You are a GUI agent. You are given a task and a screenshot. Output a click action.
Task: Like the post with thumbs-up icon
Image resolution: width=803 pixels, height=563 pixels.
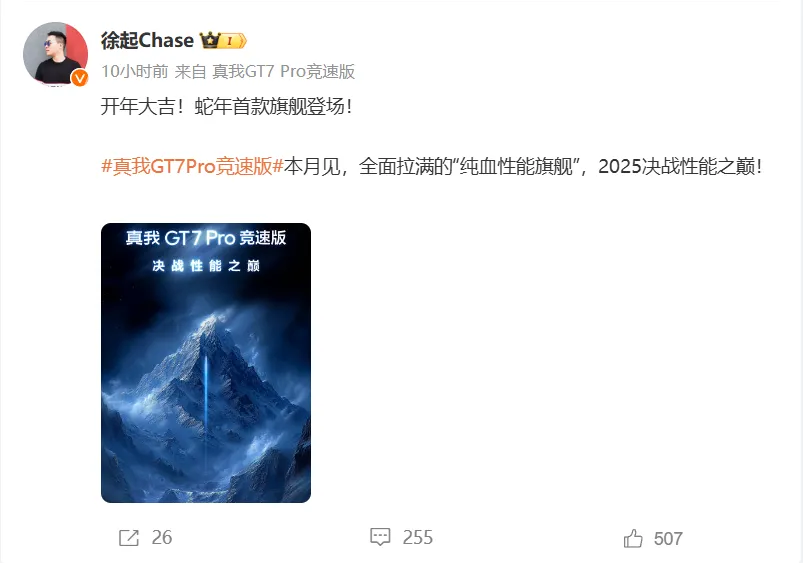633,538
